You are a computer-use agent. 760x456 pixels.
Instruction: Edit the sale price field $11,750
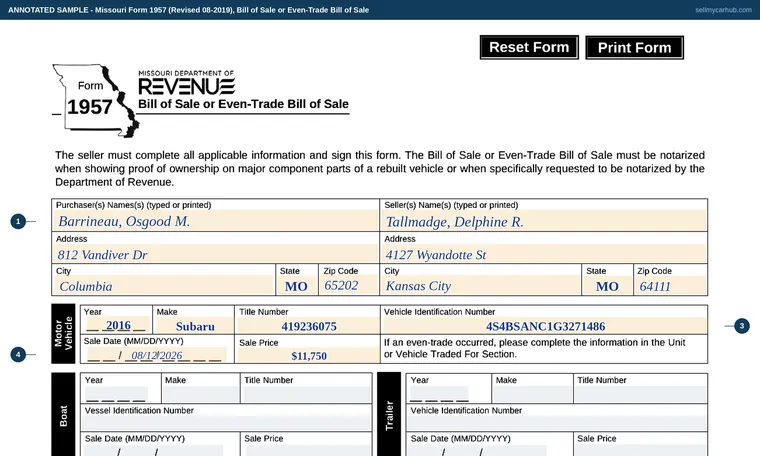pyautogui.click(x=308, y=356)
